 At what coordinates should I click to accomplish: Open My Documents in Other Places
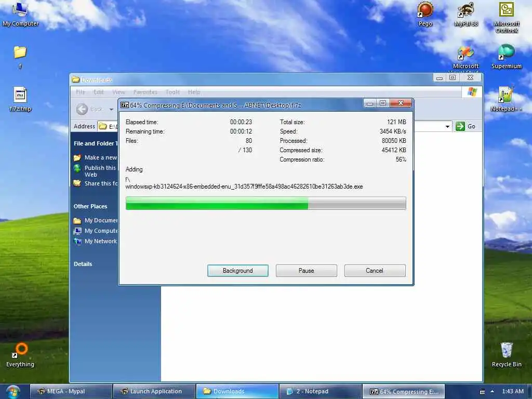pyautogui.click(x=96, y=220)
